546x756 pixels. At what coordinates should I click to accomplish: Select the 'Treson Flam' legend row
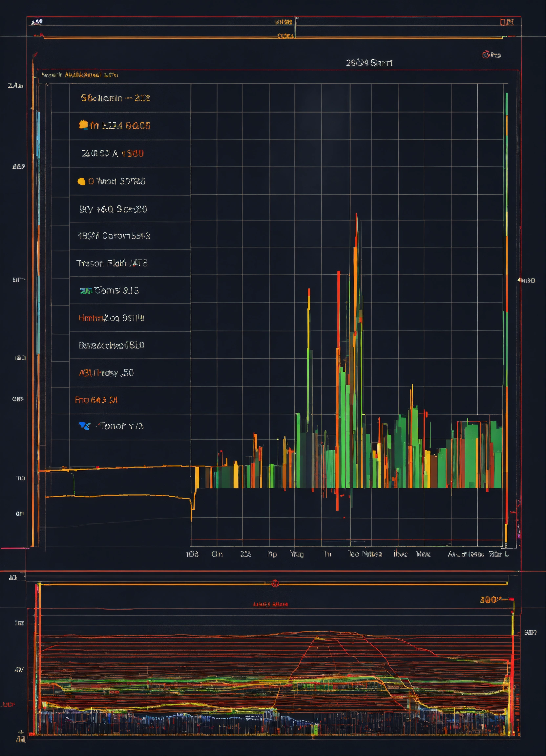pyautogui.click(x=112, y=263)
